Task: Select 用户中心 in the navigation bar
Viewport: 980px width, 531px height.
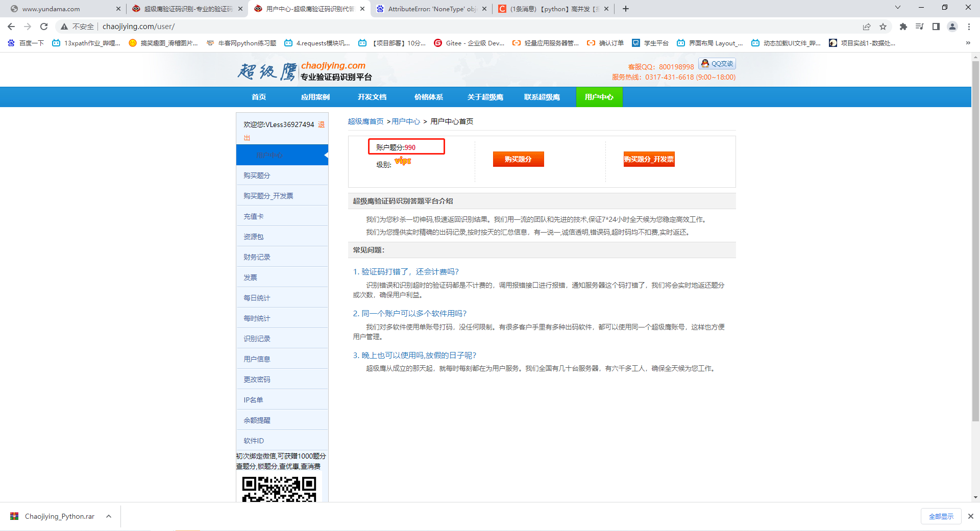Action: (599, 97)
